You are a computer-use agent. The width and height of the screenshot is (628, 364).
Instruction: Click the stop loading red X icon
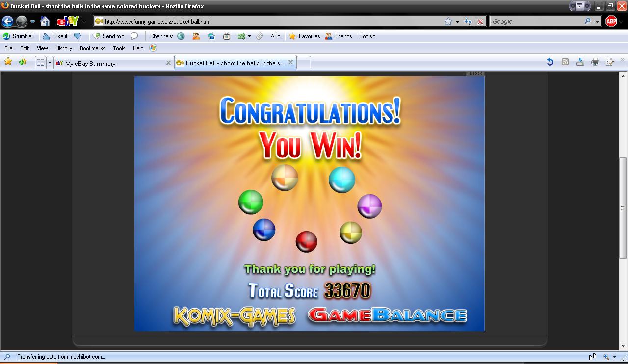[480, 21]
